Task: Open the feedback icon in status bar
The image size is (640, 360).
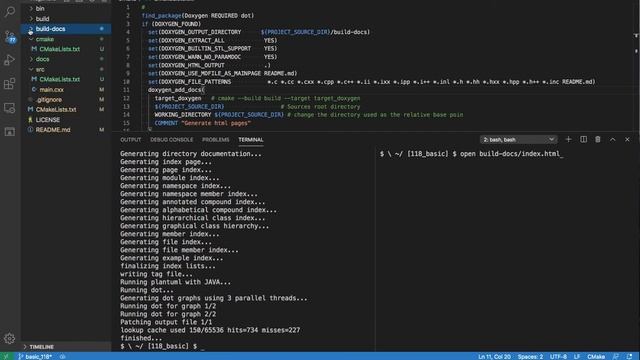Action: 616,356
